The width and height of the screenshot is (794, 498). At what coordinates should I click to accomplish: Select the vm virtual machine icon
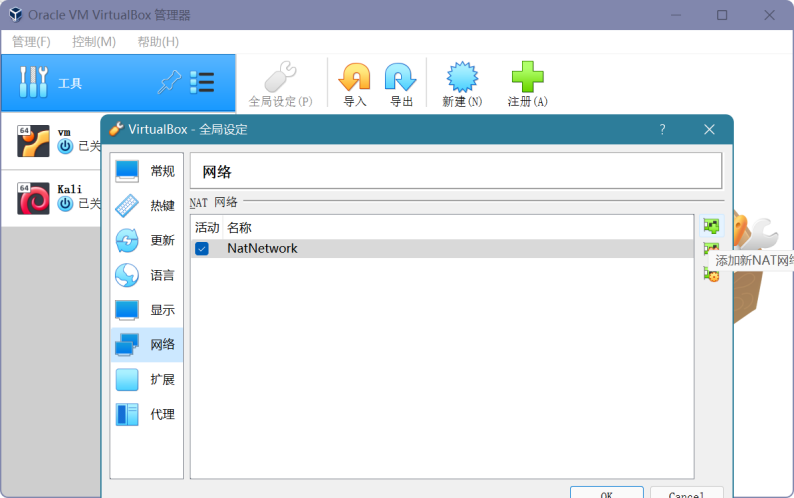point(33,141)
